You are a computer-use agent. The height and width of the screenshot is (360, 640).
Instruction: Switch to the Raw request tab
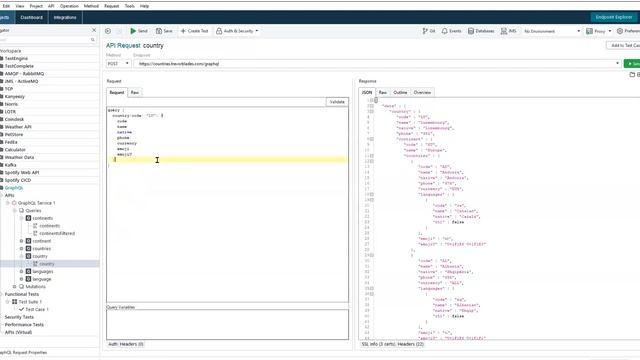pos(135,93)
